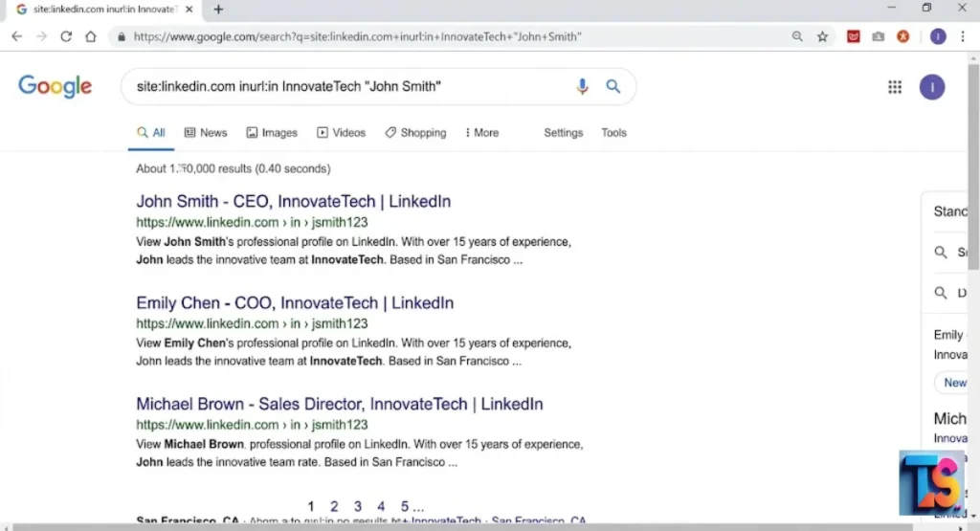Open the camera extension icon
Viewport: 980px width, 531px height.
tap(879, 36)
